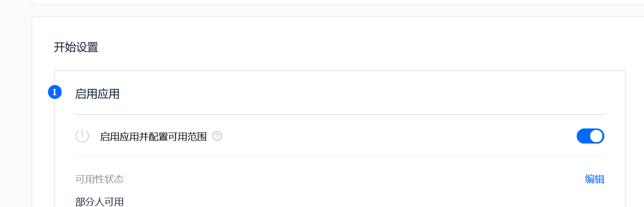Click the 可用性状态 field label
This screenshot has width=644, height=207.
pos(100,179)
